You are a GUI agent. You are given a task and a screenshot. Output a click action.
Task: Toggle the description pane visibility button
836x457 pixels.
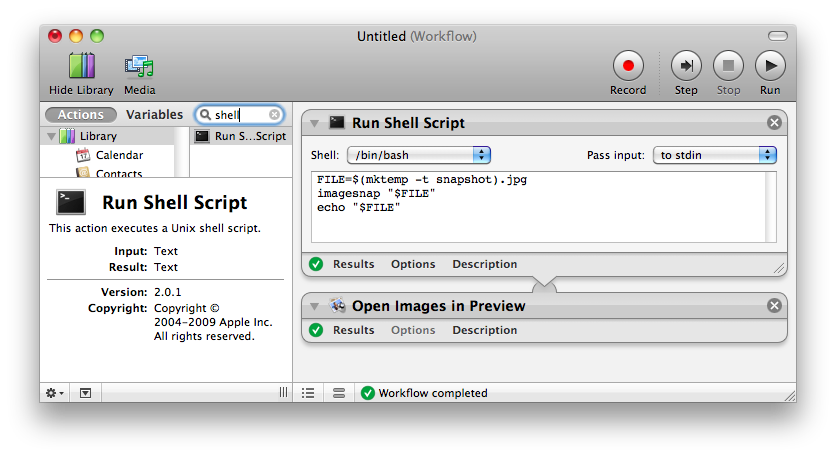tap(85, 393)
